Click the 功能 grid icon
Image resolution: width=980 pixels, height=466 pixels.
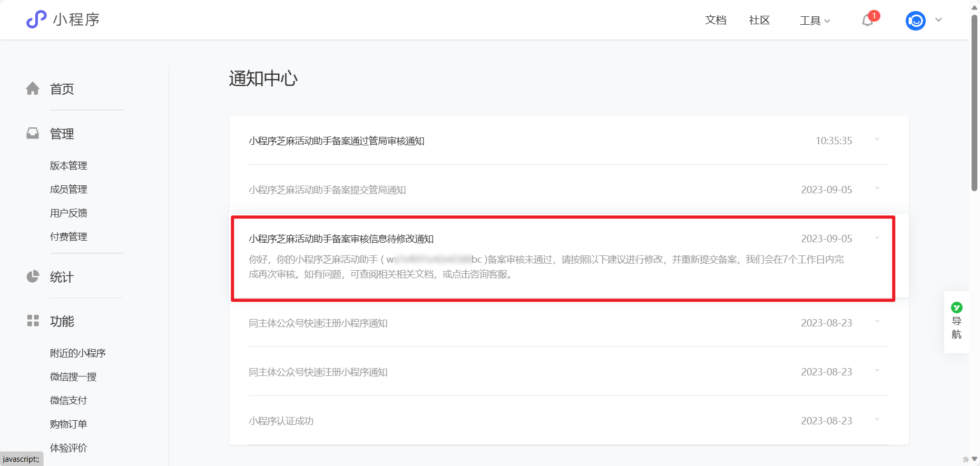click(x=33, y=321)
